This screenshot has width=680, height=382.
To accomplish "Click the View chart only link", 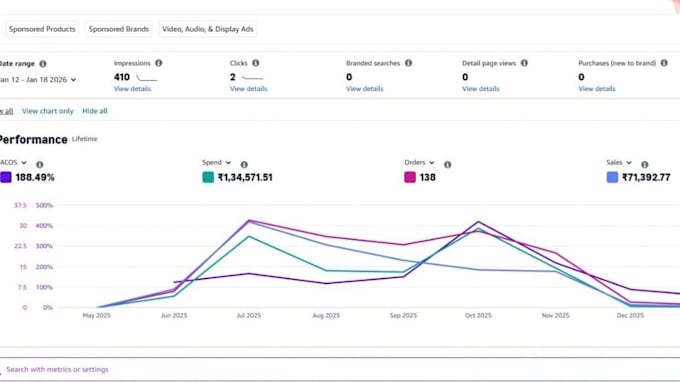I will point(48,111).
